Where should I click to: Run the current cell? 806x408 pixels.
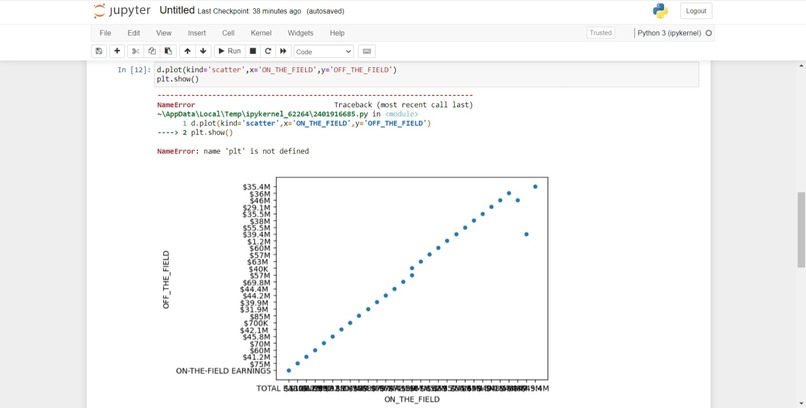click(229, 51)
